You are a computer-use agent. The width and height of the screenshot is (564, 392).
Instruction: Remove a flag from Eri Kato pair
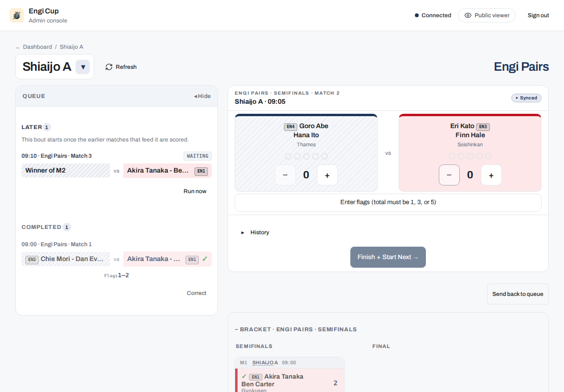point(449,175)
